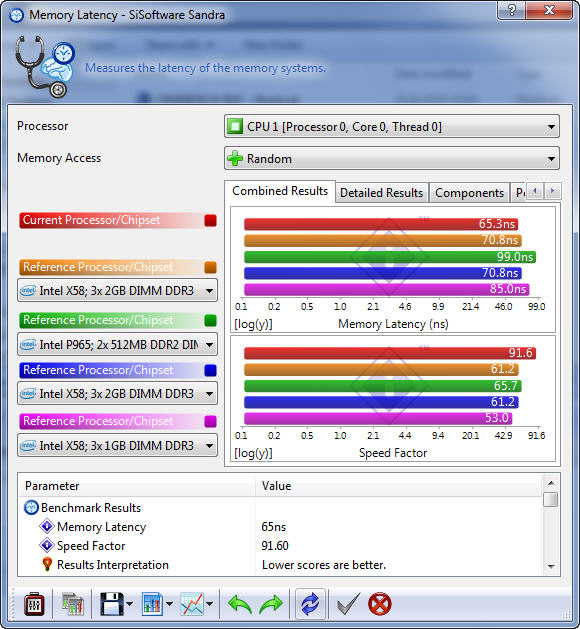Viewport: 580px width, 629px height.
Task: Open the Processor CPU 1 dropdown
Action: (x=392, y=127)
